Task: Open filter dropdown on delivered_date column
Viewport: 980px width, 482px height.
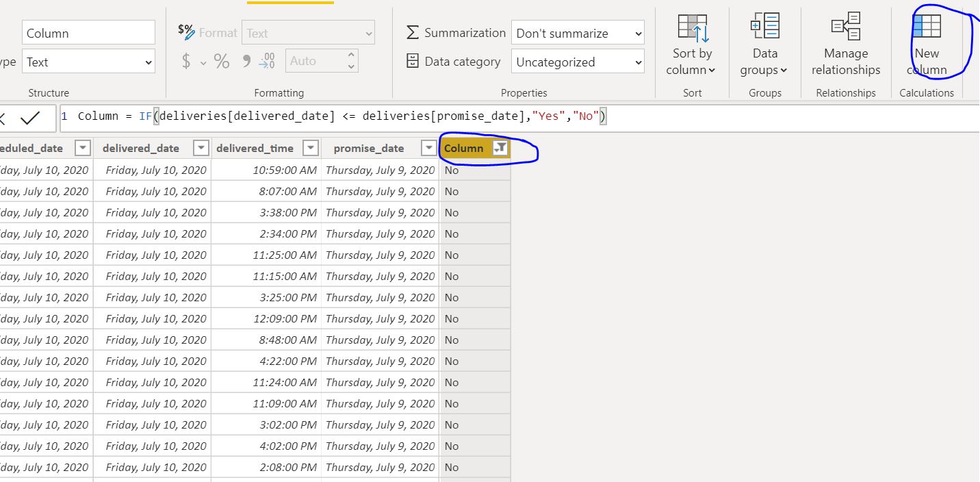Action: pos(201,148)
